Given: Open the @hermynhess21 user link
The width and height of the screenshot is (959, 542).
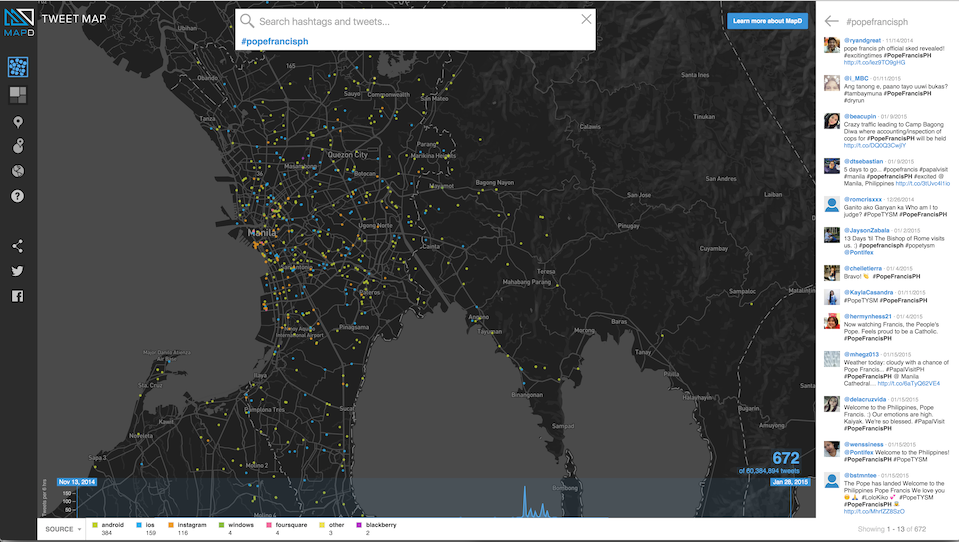Looking at the screenshot, I should [868, 316].
